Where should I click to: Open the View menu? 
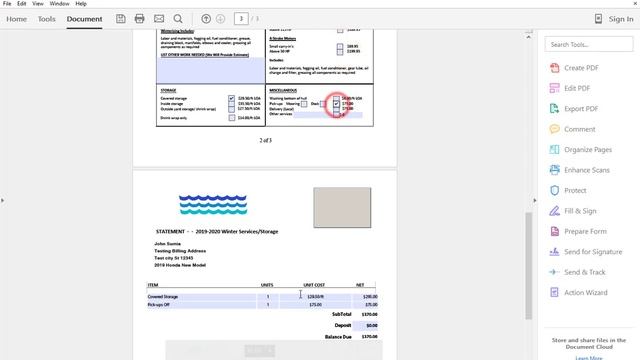38,4
